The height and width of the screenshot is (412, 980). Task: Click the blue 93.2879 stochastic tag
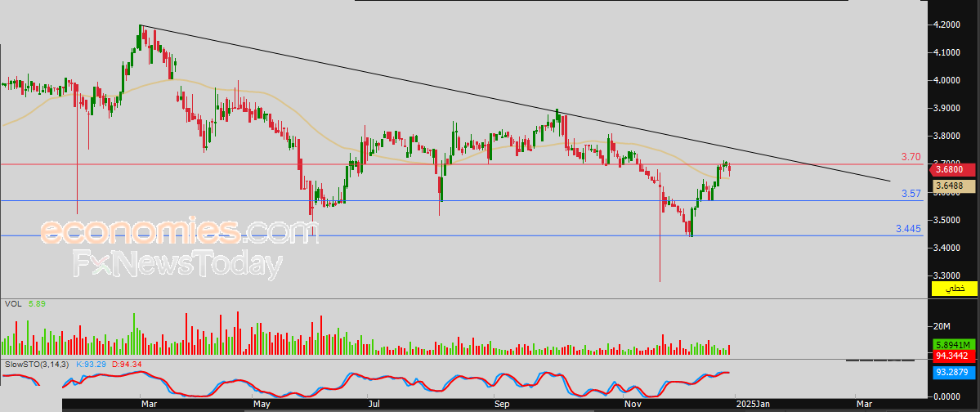(954, 373)
